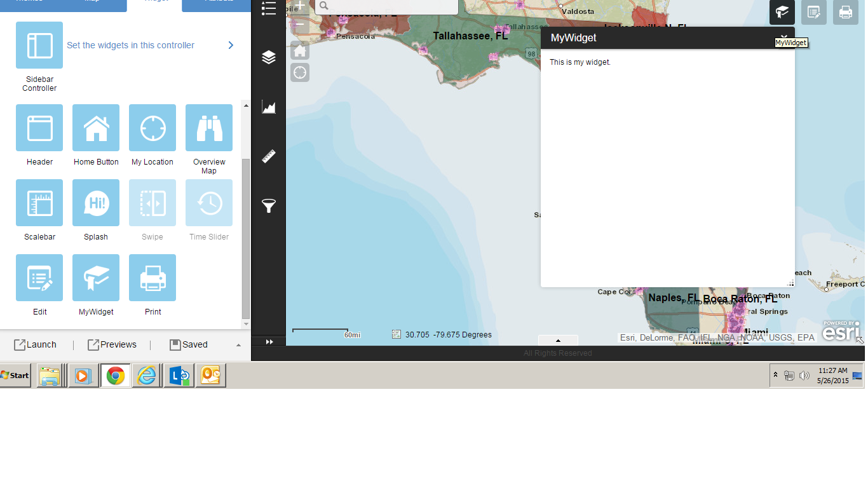The width and height of the screenshot is (868, 488).
Task: Click the MyWidget panel title
Action: click(574, 38)
